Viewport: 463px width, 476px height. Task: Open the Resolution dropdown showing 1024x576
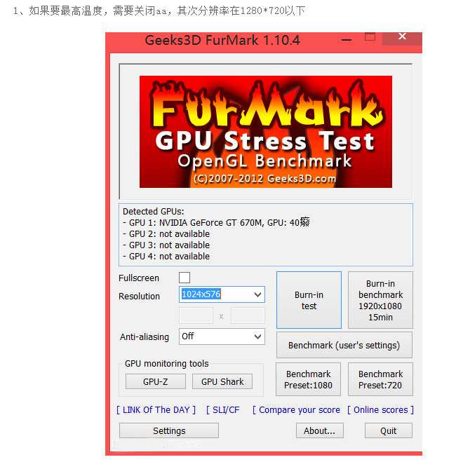click(x=222, y=294)
